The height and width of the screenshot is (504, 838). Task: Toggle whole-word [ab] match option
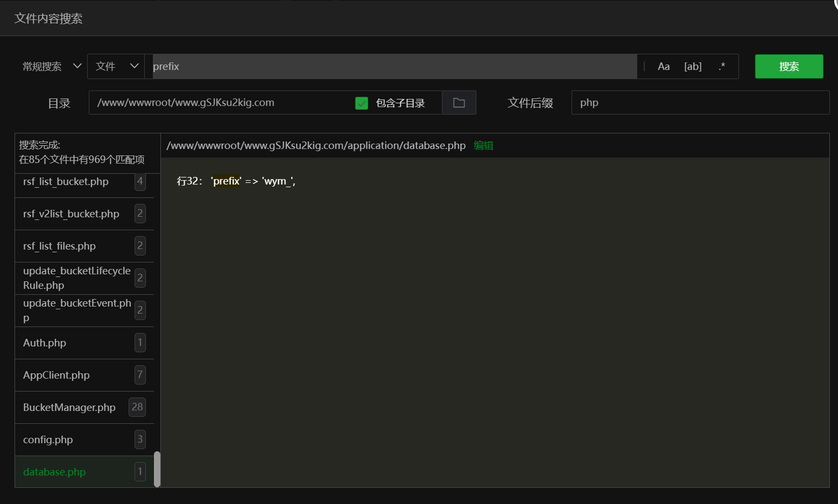pos(693,67)
